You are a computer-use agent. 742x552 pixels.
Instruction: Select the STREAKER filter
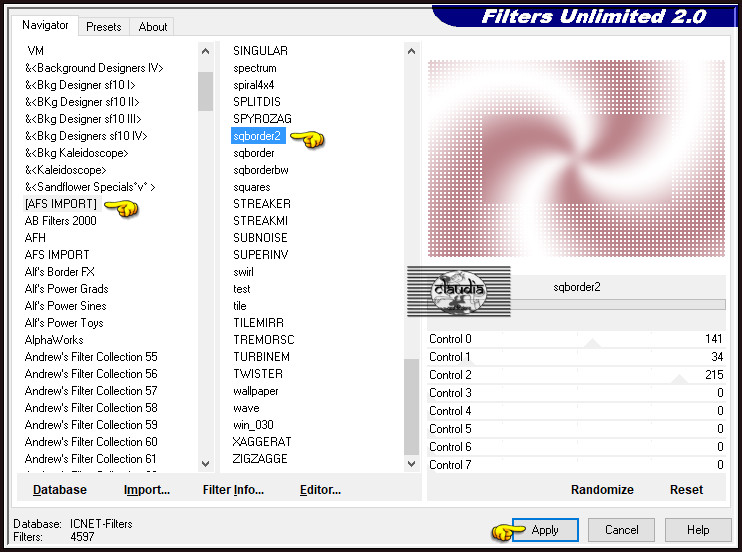point(262,204)
